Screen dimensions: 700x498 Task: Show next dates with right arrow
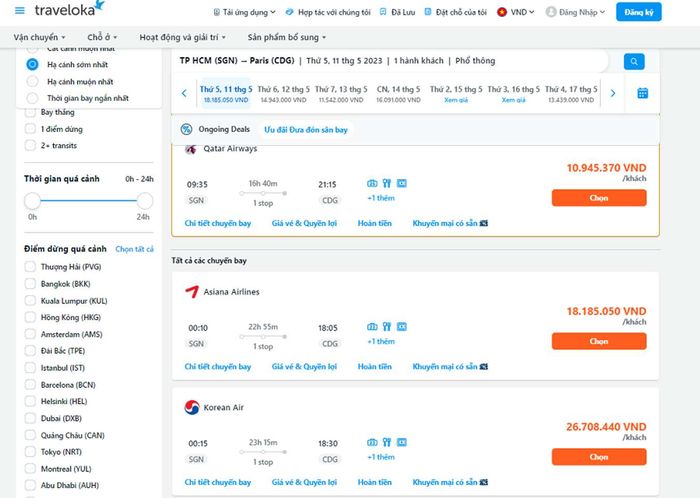[613, 93]
